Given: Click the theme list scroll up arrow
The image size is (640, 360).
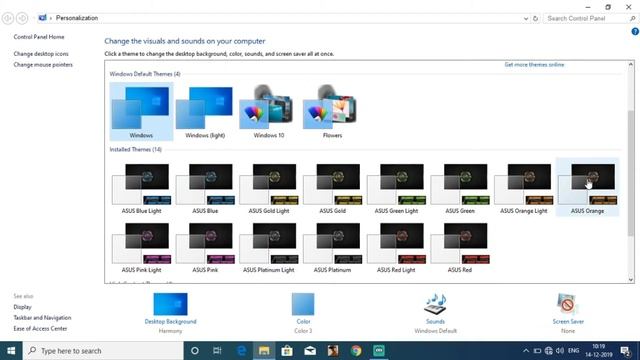Looking at the screenshot, I should tap(631, 64).
